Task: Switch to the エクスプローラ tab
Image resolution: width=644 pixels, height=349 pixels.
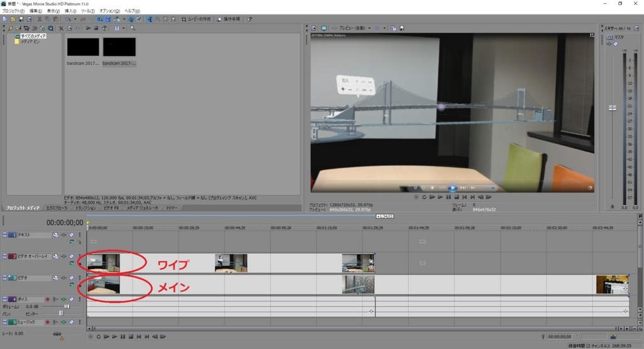Action: tap(57, 208)
